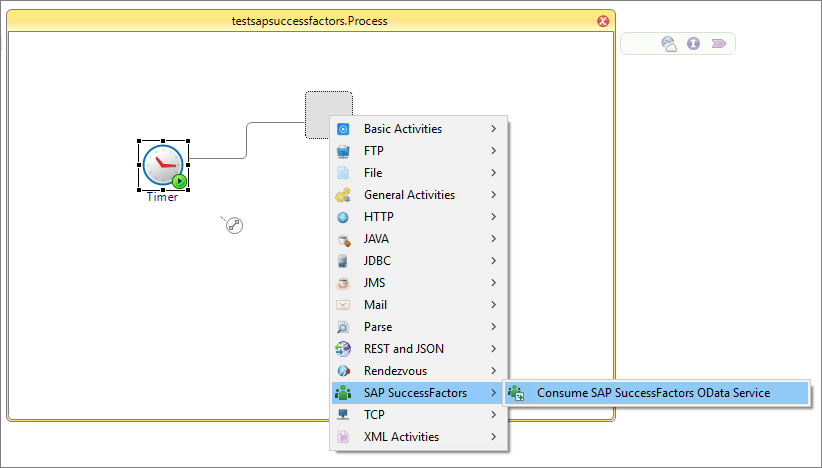This screenshot has height=468, width=822.
Task: Click the FTP palette icon
Action: tap(343, 151)
